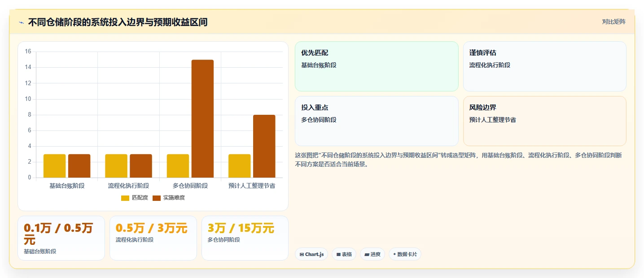The image size is (644, 278).
Task: Open the 投入重点 card
Action: (377, 121)
